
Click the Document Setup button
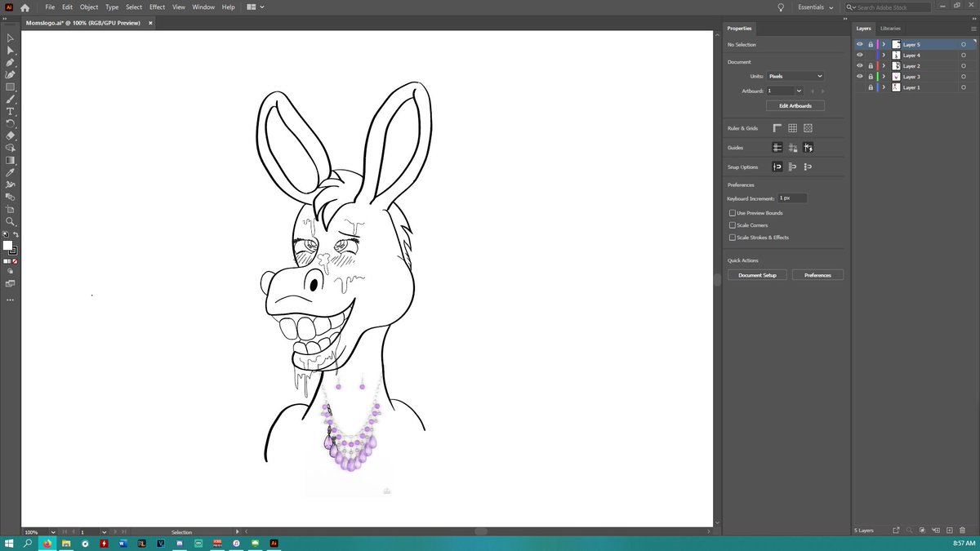pos(757,275)
